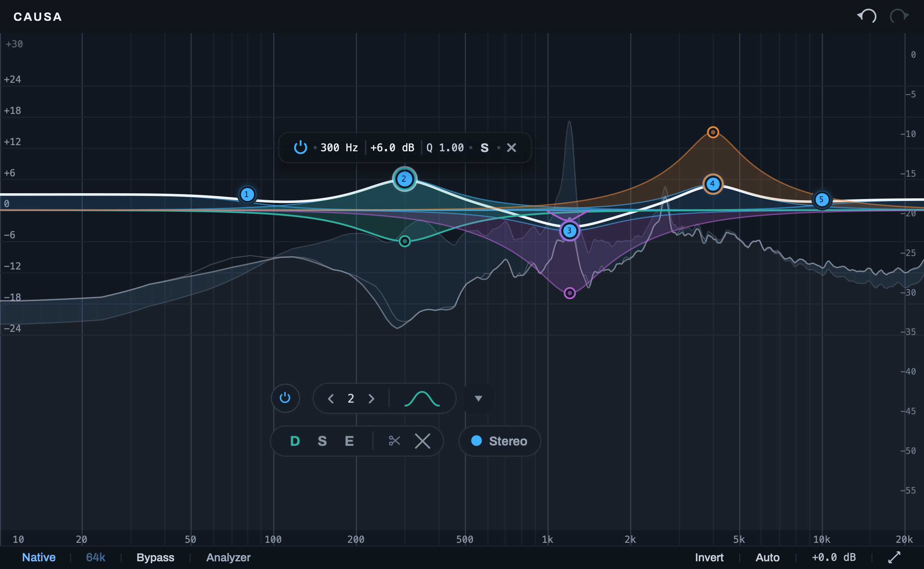Go to next band with right chevron
The width and height of the screenshot is (924, 569).
[371, 398]
